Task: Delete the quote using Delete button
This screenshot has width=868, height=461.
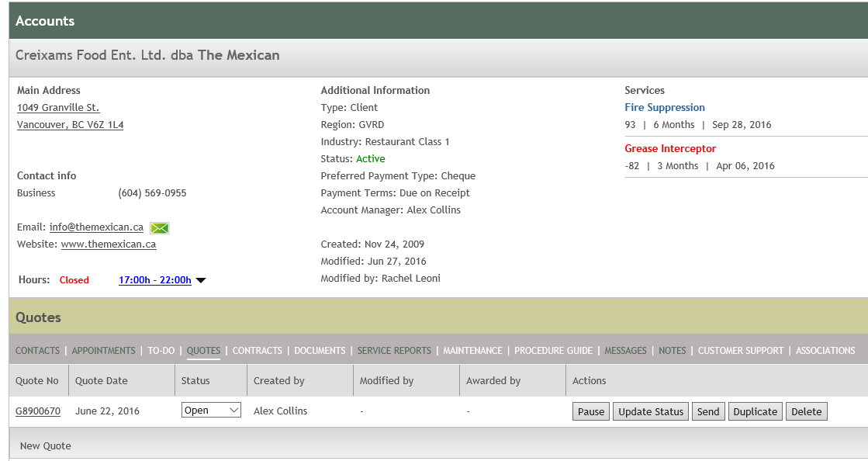Action: (806, 411)
